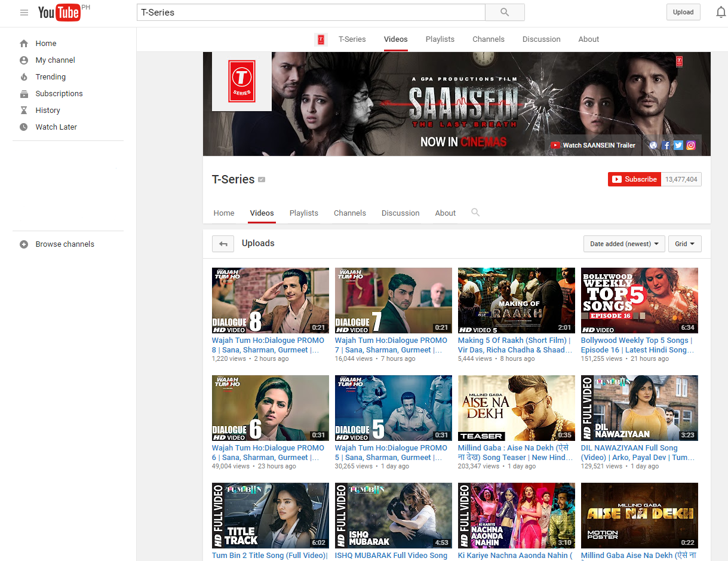Click the channel search magnifier icon
728x561 pixels.
click(x=475, y=213)
